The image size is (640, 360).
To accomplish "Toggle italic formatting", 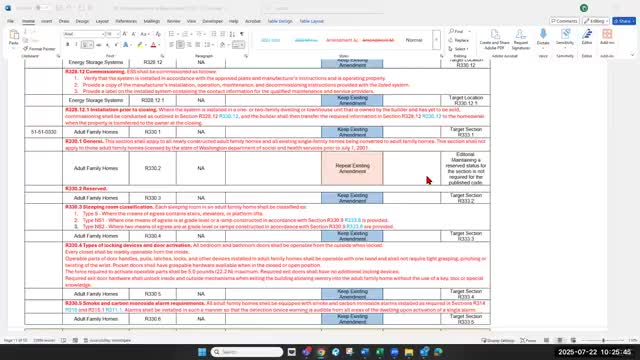I will [76, 45].
